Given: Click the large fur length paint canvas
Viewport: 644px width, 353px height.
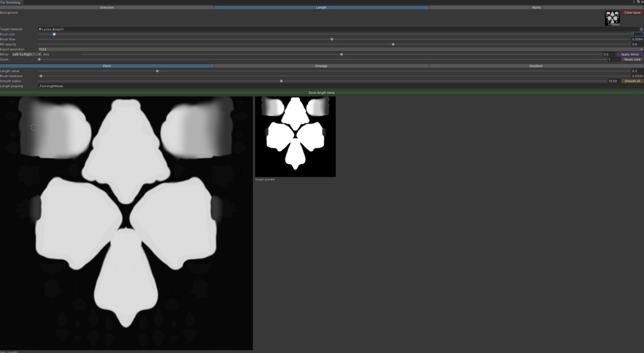Looking at the screenshot, I should [x=126, y=223].
